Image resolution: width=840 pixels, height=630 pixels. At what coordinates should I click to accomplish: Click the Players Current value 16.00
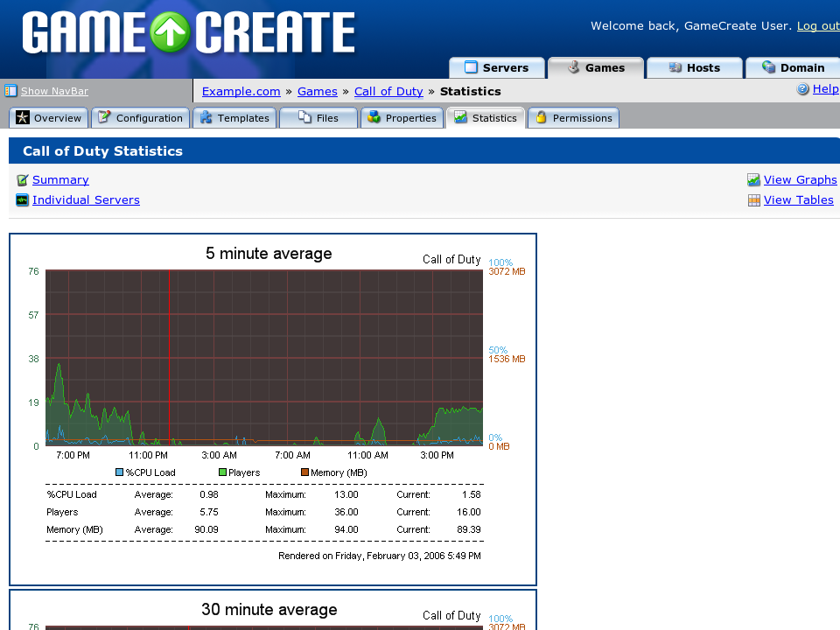click(469, 512)
